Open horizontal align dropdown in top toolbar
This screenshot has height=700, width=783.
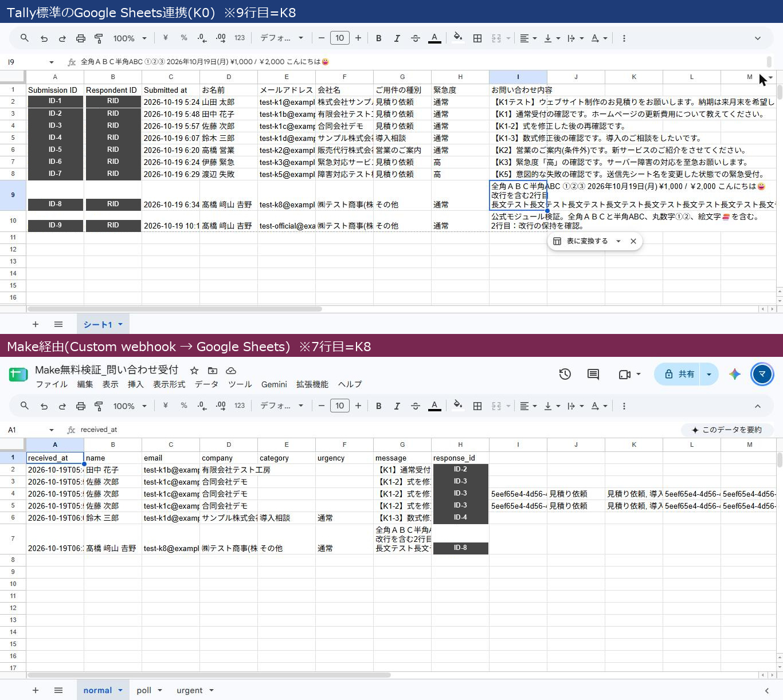528,38
